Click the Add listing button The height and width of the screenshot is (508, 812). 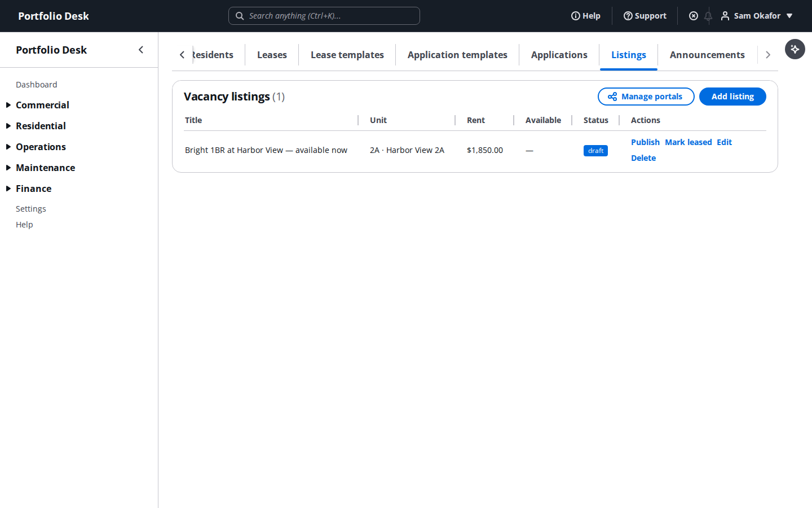(x=732, y=97)
